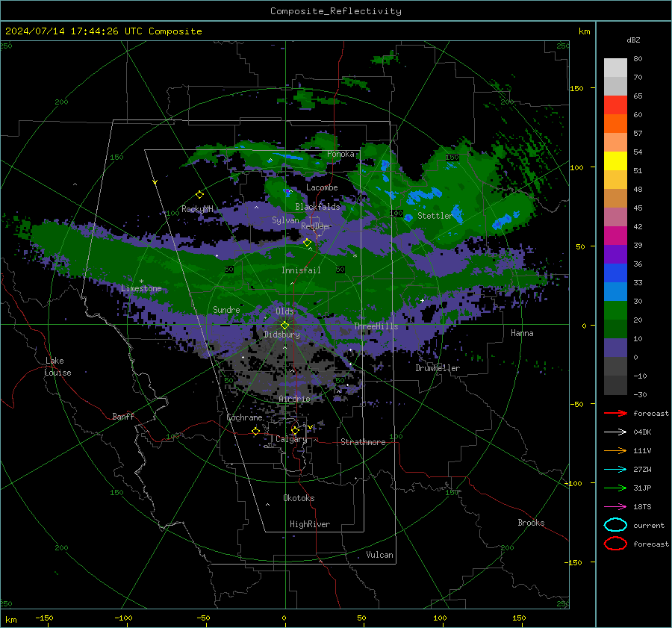Screen dimensions: 672x628
Task: Click the light blue 30–33 dBZ swatch
Action: pyautogui.click(x=615, y=292)
